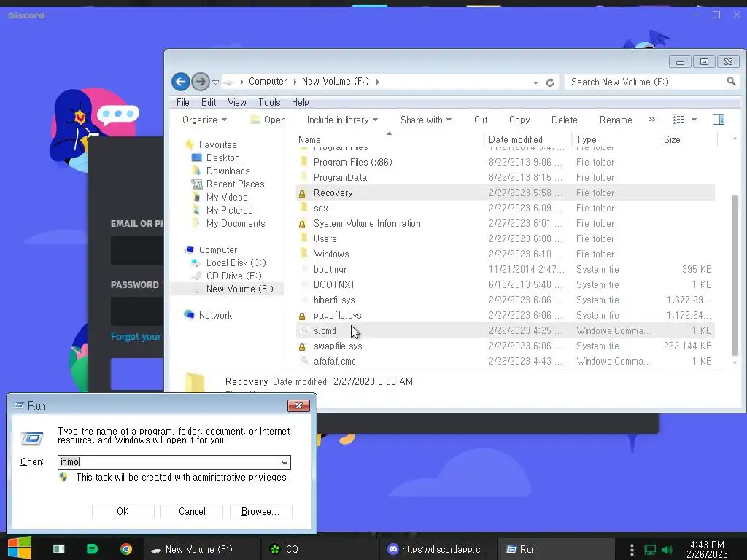Select the pagefile.sys file
747x560 pixels.
tap(505, 315)
